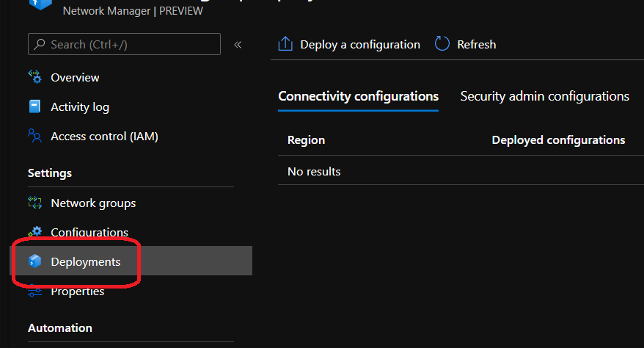This screenshot has height=348, width=644.
Task: Click the Overview icon in sidebar
Action: (x=34, y=77)
